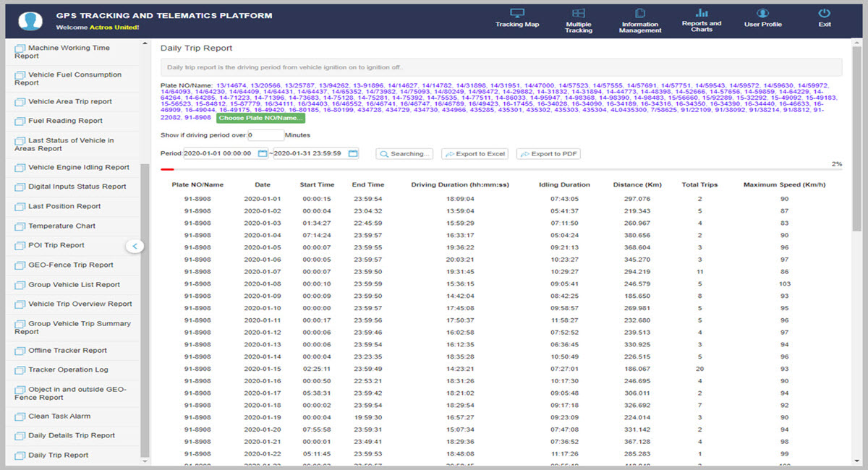Click the driving period minutes input field
The height and width of the screenshot is (470, 868).
point(265,135)
